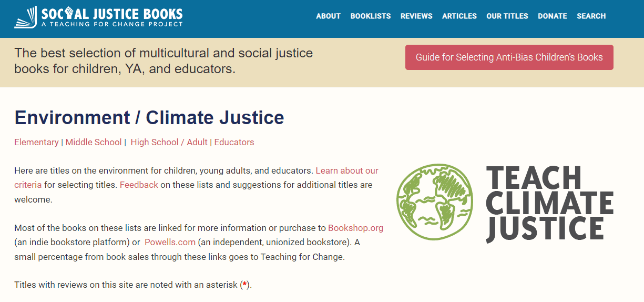Click the Feedback link
The image size is (644, 302).
click(139, 185)
